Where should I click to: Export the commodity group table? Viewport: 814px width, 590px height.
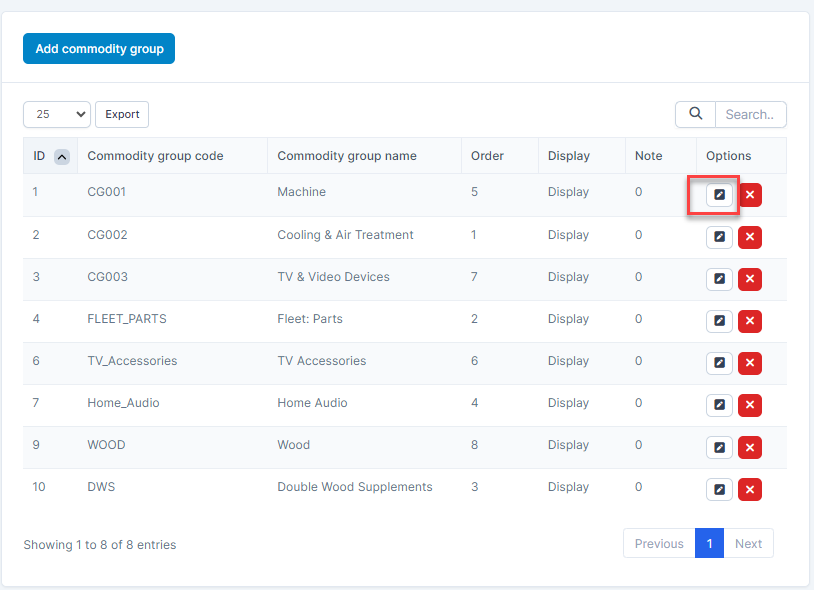122,114
